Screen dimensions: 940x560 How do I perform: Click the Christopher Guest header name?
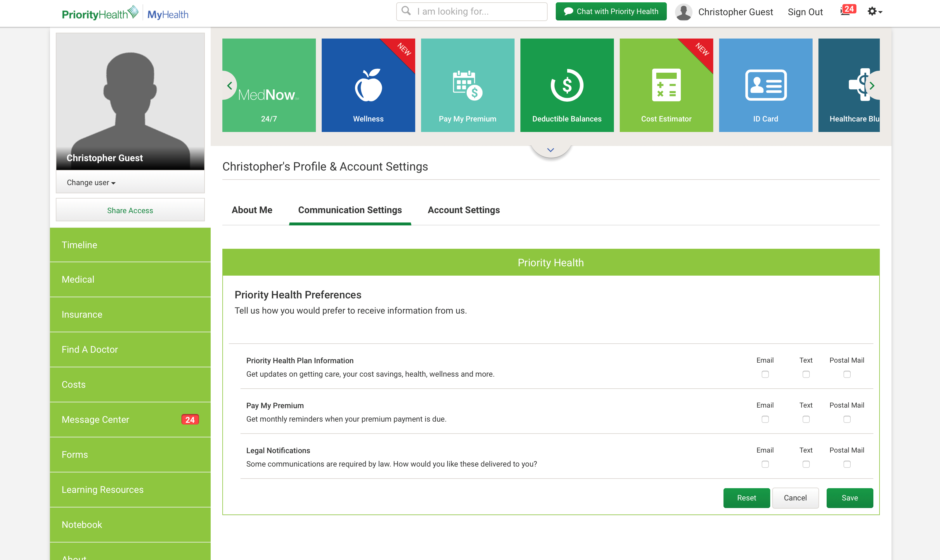[736, 12]
